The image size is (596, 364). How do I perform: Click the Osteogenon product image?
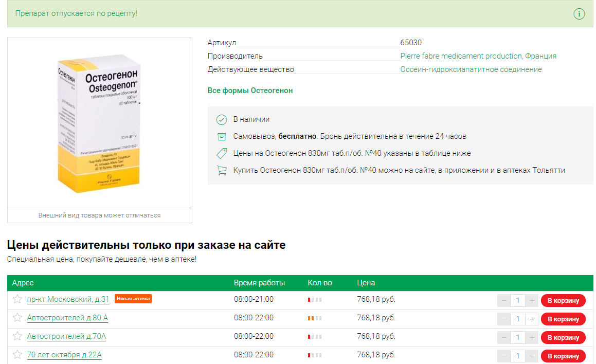point(99,123)
